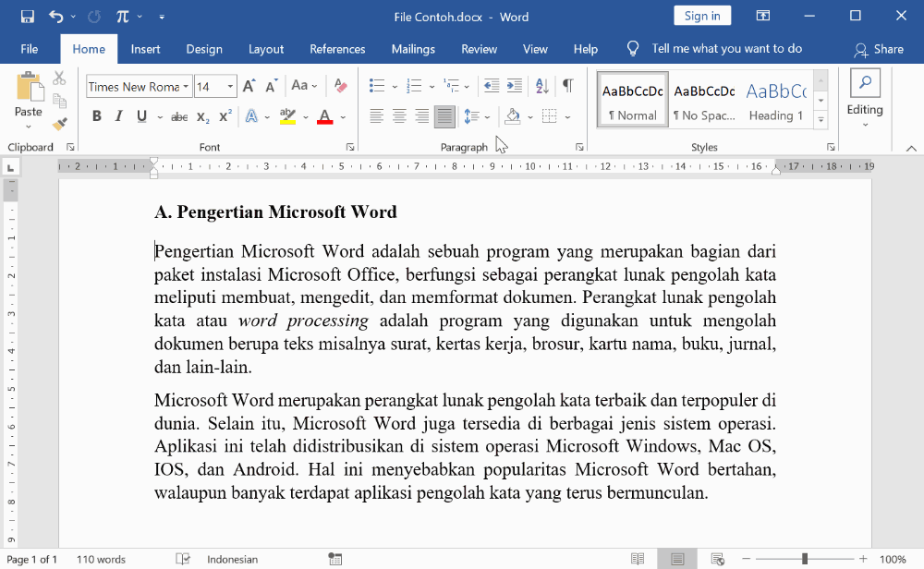
Task: Expand the Styles gallery More arrow
Action: point(821,119)
